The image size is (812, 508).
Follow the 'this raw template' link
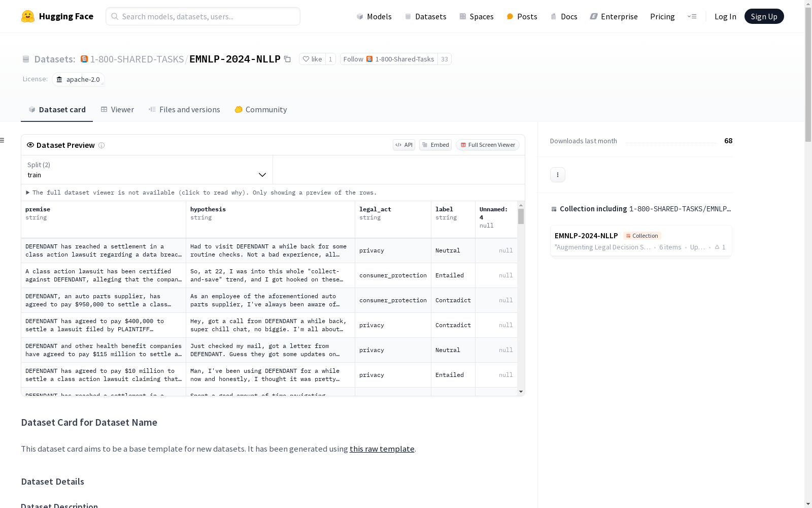click(382, 449)
